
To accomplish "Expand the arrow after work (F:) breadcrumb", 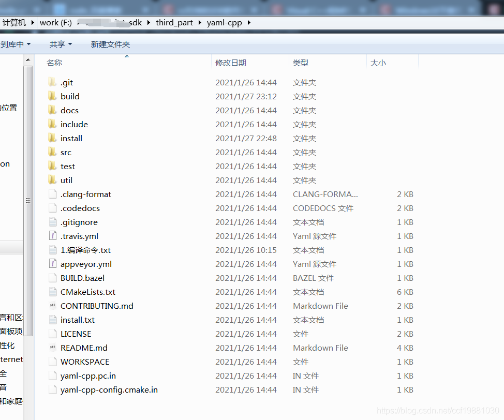I will [x=79, y=22].
